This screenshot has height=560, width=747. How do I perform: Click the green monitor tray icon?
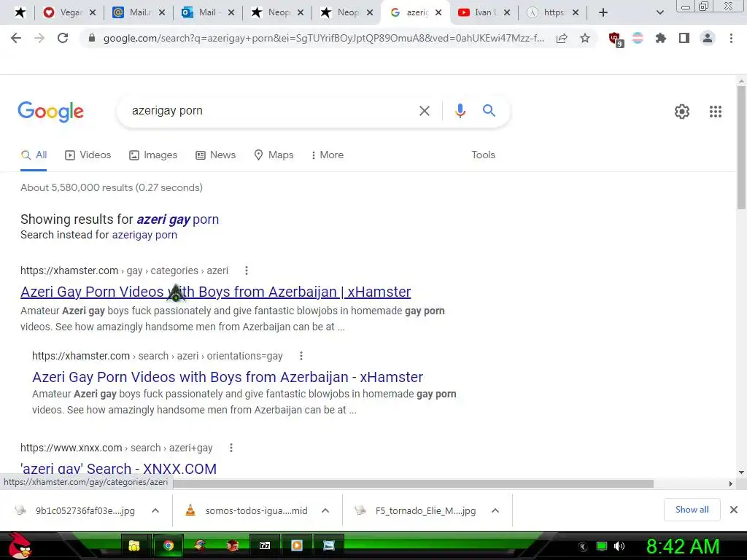(602, 546)
